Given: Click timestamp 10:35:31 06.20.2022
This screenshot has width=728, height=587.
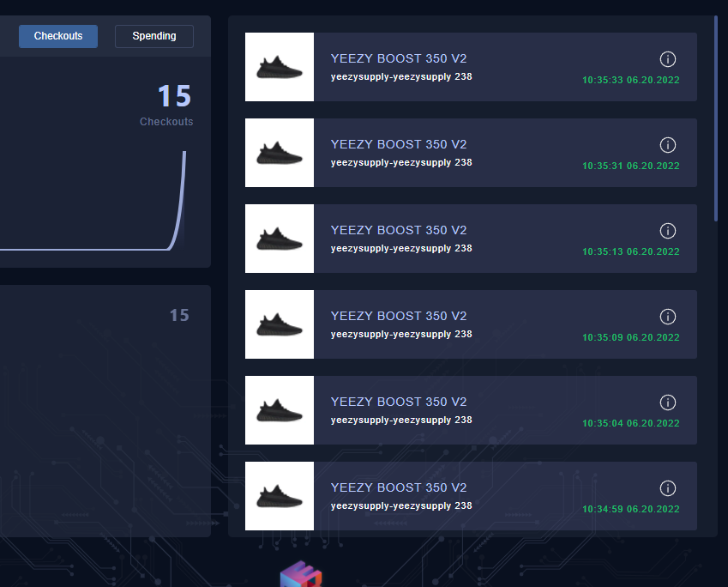Looking at the screenshot, I should click(631, 166).
